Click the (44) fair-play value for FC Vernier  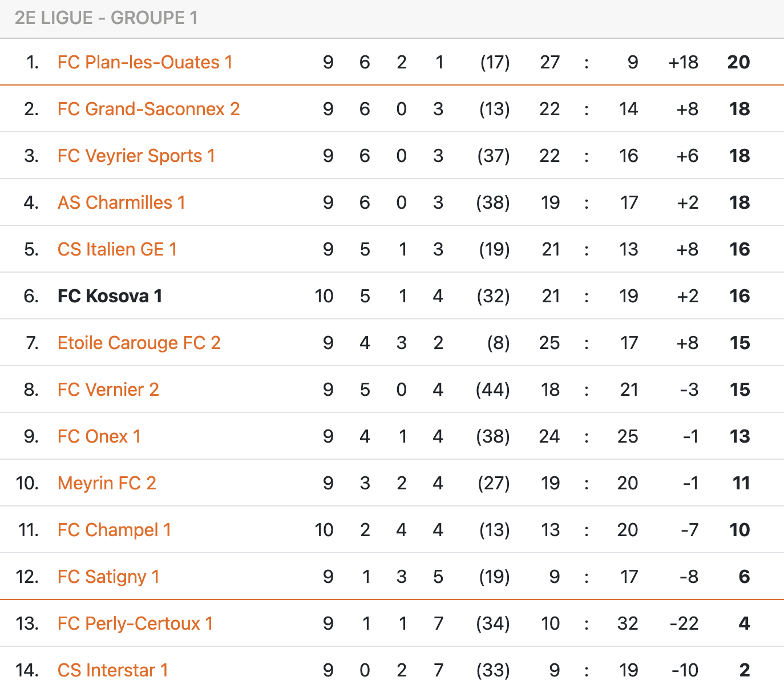(492, 390)
